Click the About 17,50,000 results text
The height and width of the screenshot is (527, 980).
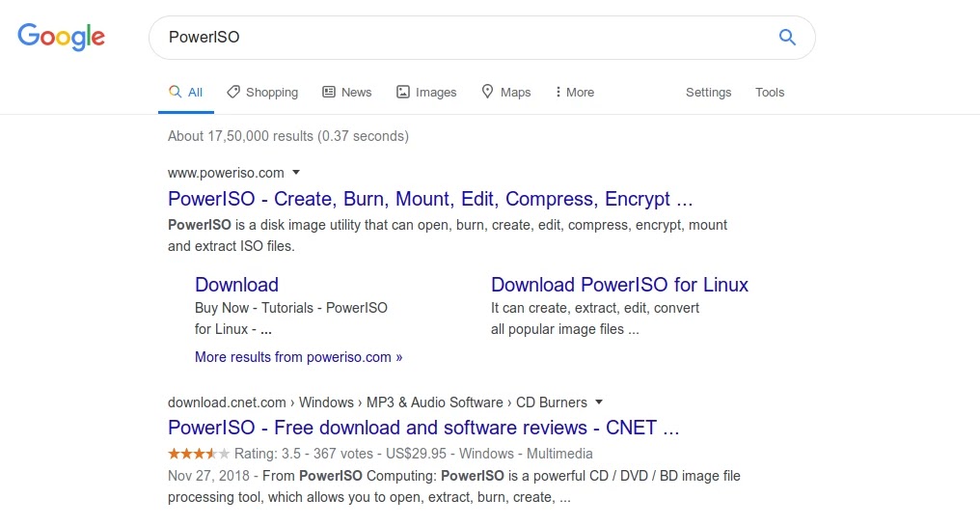click(288, 136)
